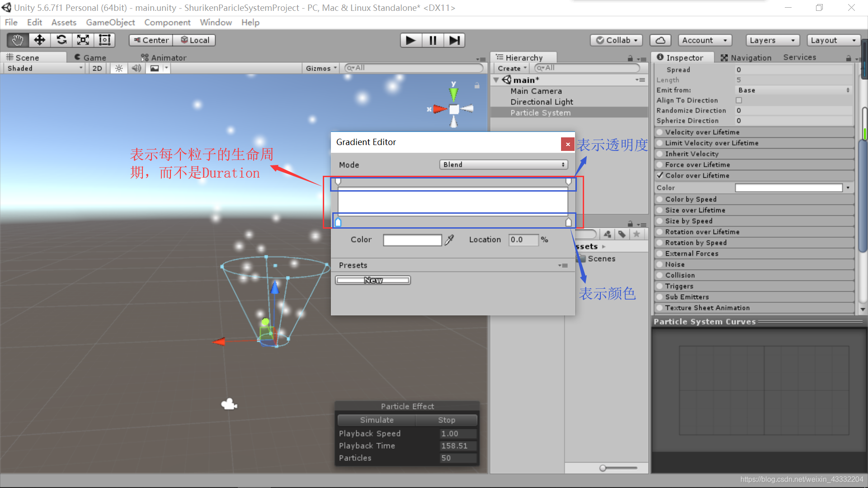The width and height of the screenshot is (868, 488).
Task: Toggle 2D scene view mode
Action: pyautogui.click(x=97, y=68)
